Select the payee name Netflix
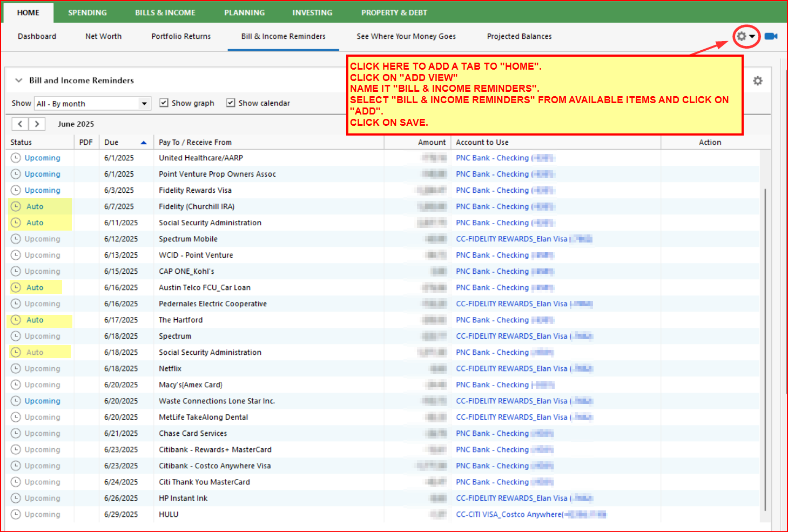This screenshot has height=532, width=788. pos(170,368)
